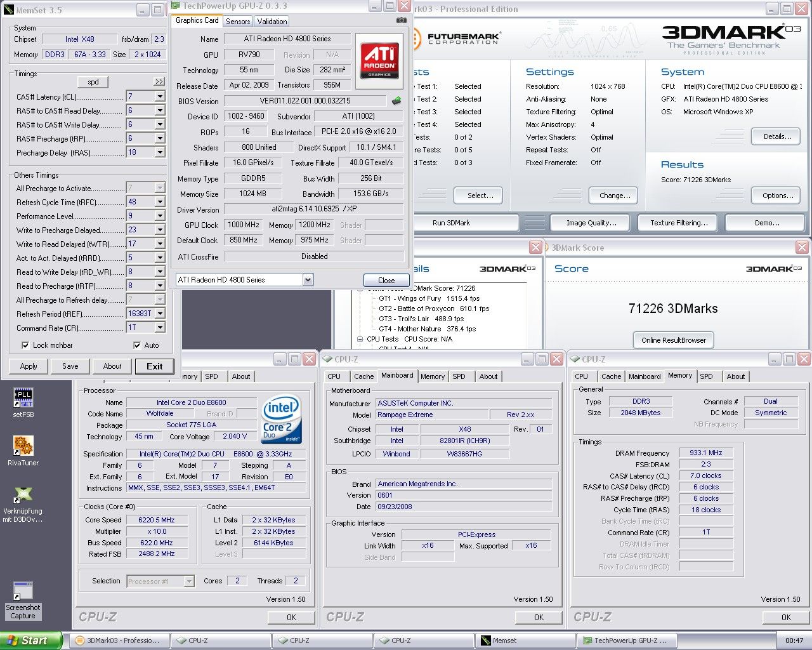Viewport: 812px width, 650px height.
Task: Switch to the Validation tab in GPU-Z
Action: pos(272,21)
